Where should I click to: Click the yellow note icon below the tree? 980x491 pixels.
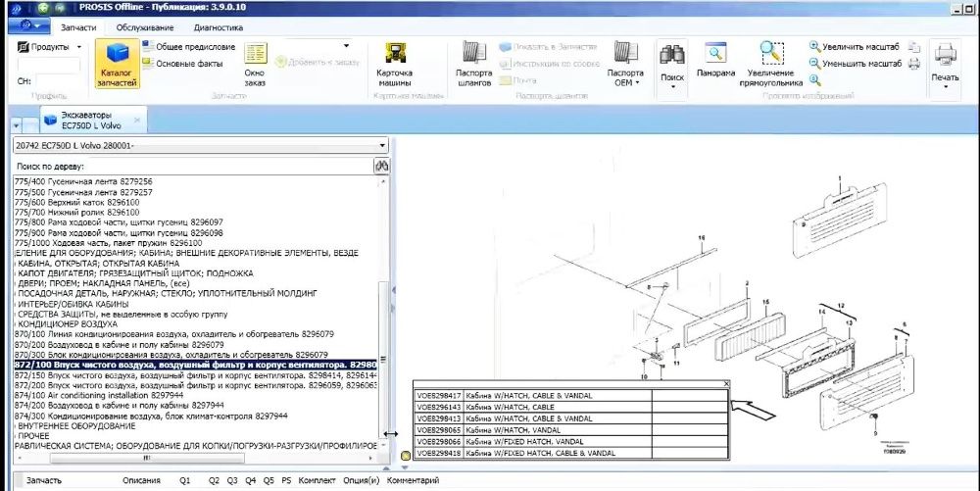(405, 456)
